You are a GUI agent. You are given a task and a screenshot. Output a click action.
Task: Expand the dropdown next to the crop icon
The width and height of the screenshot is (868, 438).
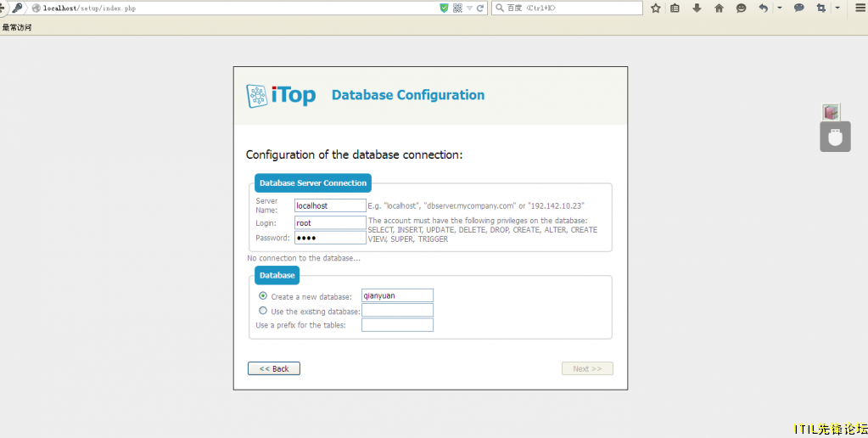point(837,8)
